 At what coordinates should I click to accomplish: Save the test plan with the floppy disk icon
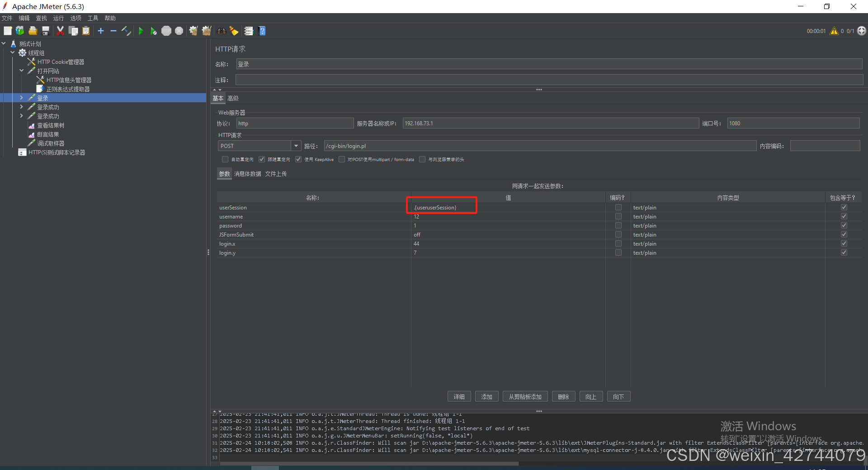coord(45,31)
